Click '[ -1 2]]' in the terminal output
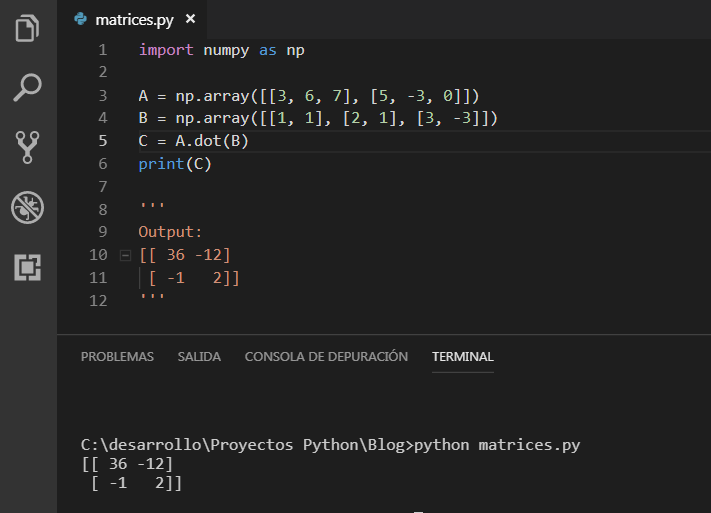The height and width of the screenshot is (513, 711). point(136,483)
